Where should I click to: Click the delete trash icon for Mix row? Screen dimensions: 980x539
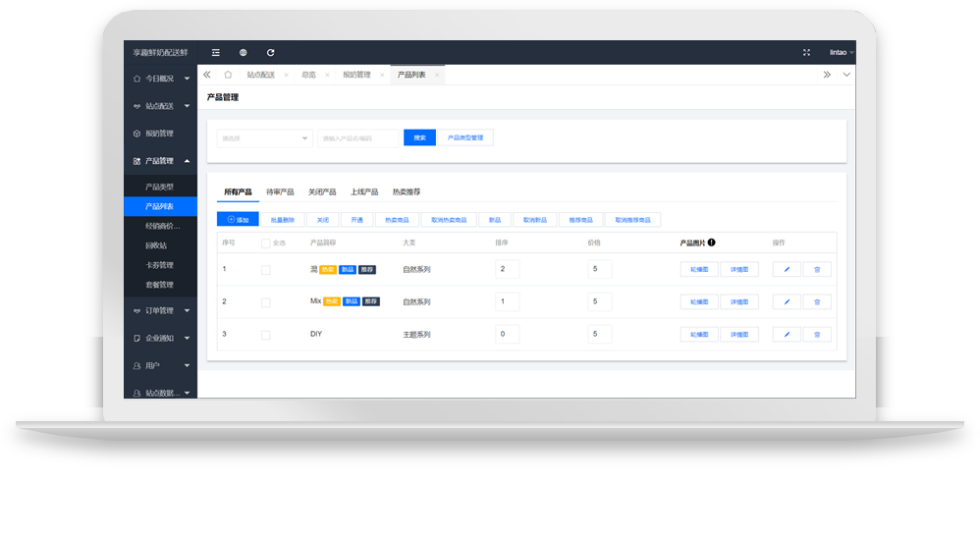[817, 302]
